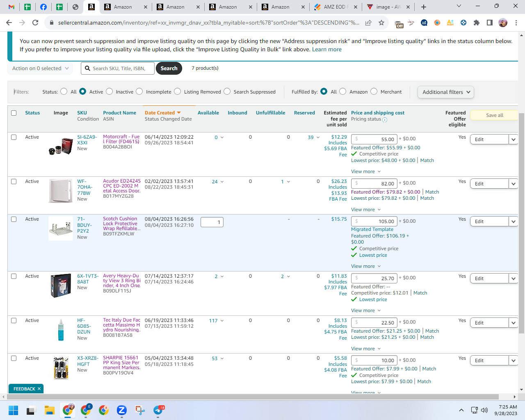Sort by the Unfulfillable column header
Image resolution: width=525 pixels, height=420 pixels.
tap(271, 113)
